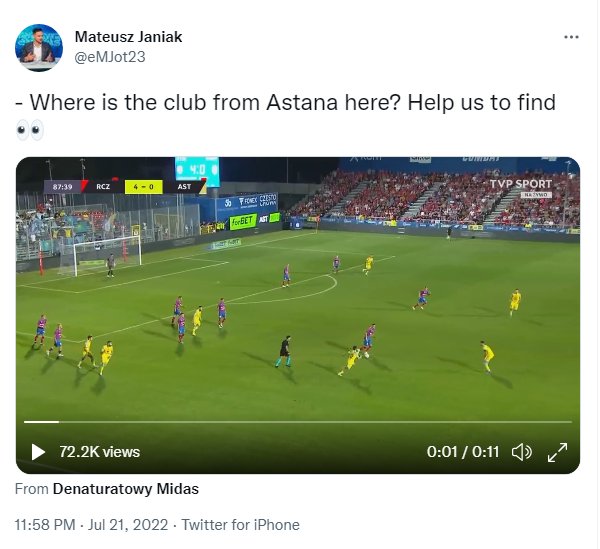
Task: Mute the video with speaker icon
Action: pyautogui.click(x=522, y=452)
